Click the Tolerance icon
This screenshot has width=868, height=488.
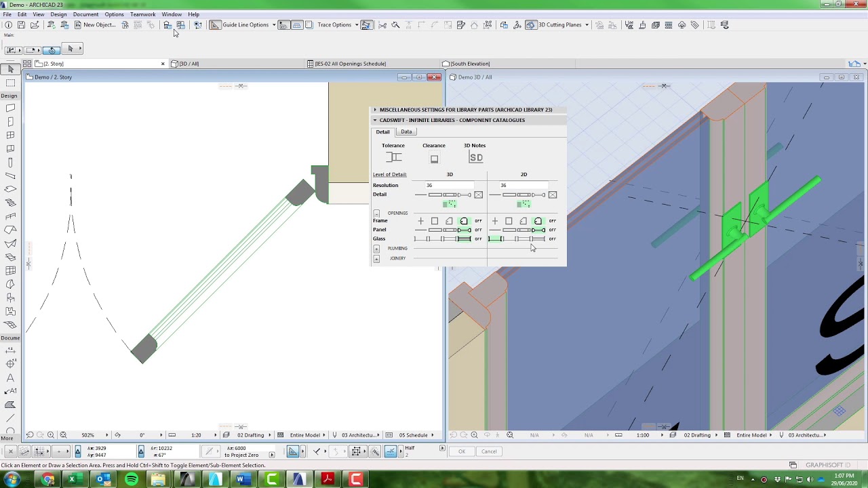coord(394,157)
